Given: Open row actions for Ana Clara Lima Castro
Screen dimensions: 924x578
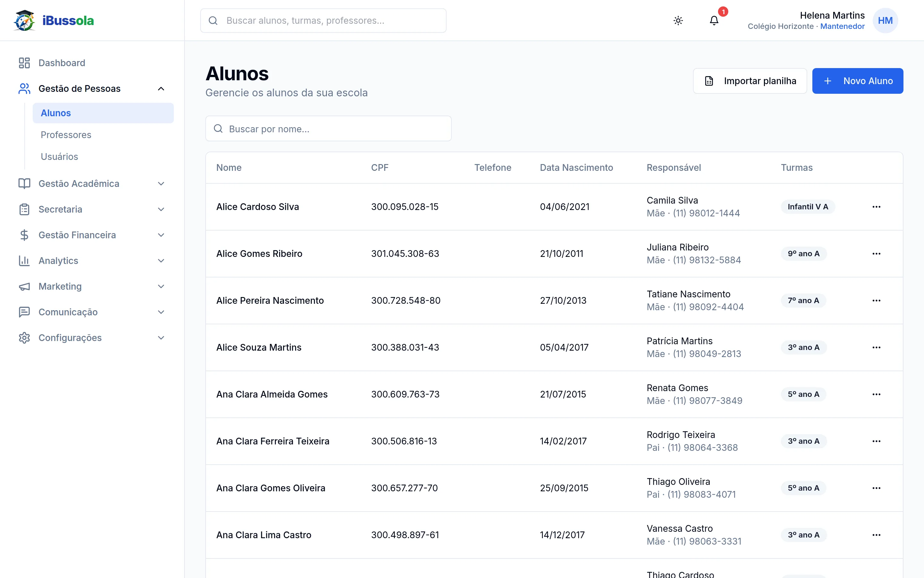Looking at the screenshot, I should (876, 535).
